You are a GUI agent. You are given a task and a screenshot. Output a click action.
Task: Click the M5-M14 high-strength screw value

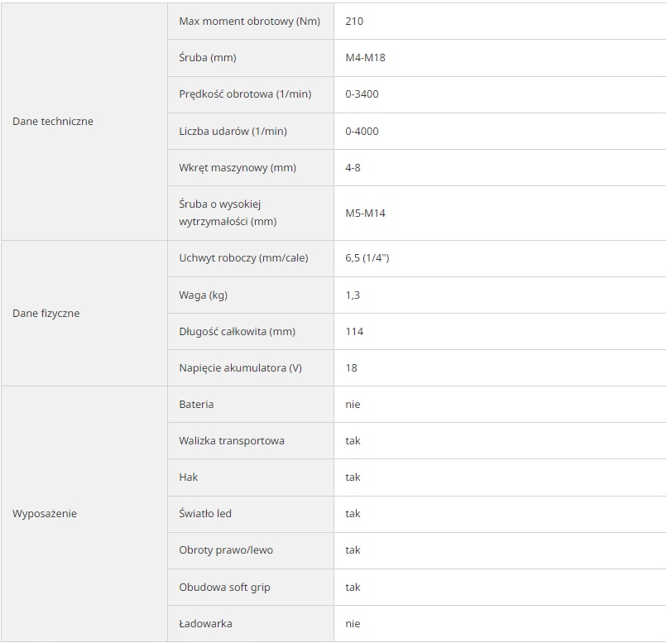(x=366, y=213)
